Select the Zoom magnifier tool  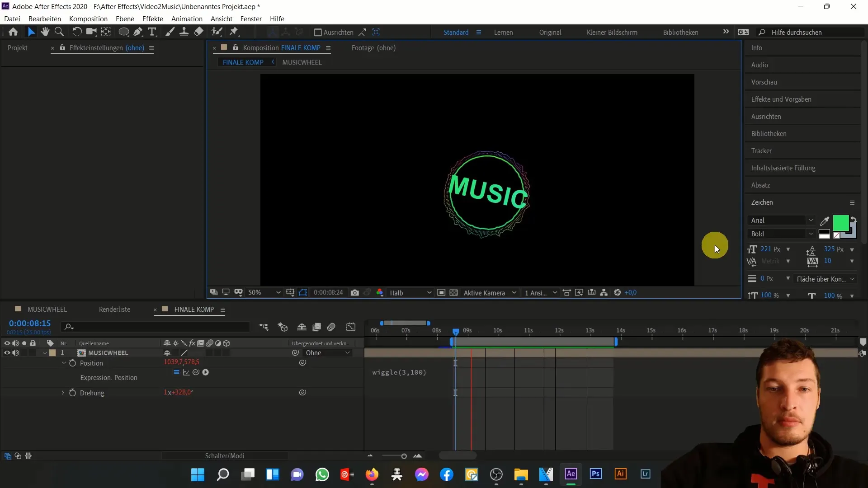pyautogui.click(x=59, y=32)
